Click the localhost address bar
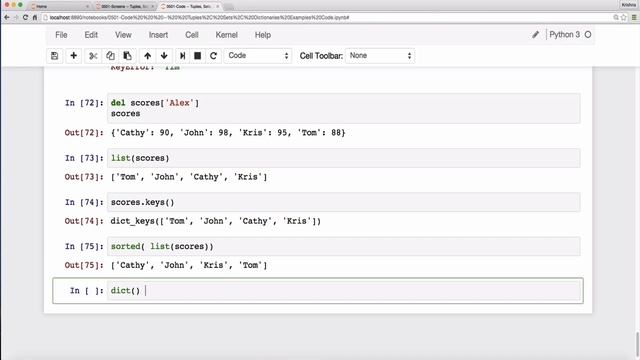Image resolution: width=640 pixels, height=360 pixels. [x=327, y=18]
